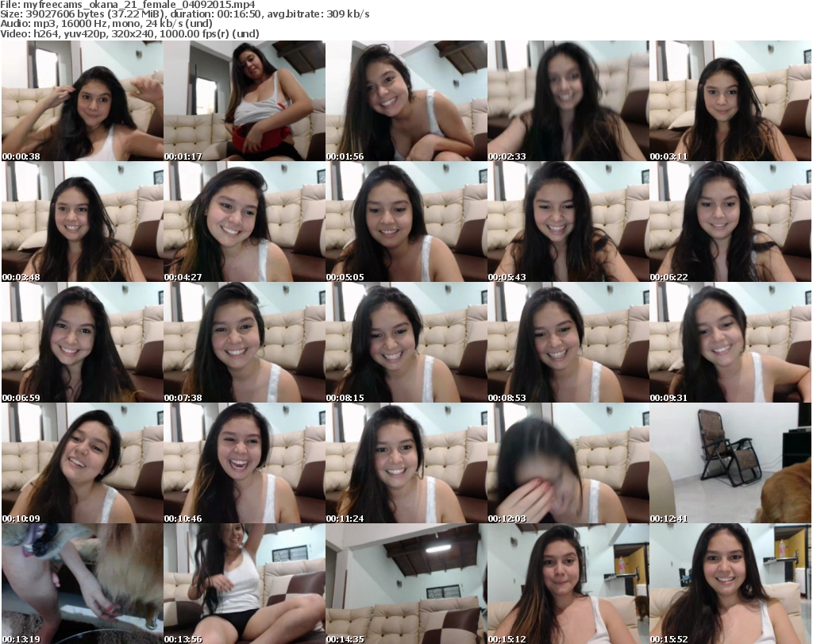Select the thumbnail stamped 00:08:15
813x644 pixels.
(406, 342)
